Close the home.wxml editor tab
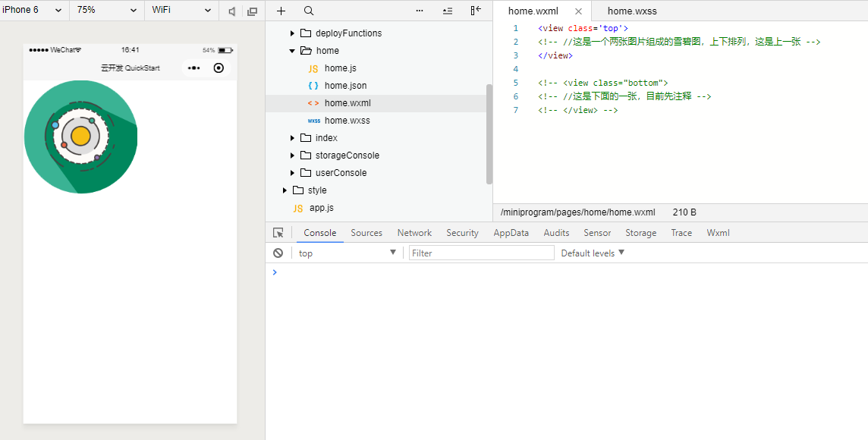The image size is (868, 440). click(578, 11)
